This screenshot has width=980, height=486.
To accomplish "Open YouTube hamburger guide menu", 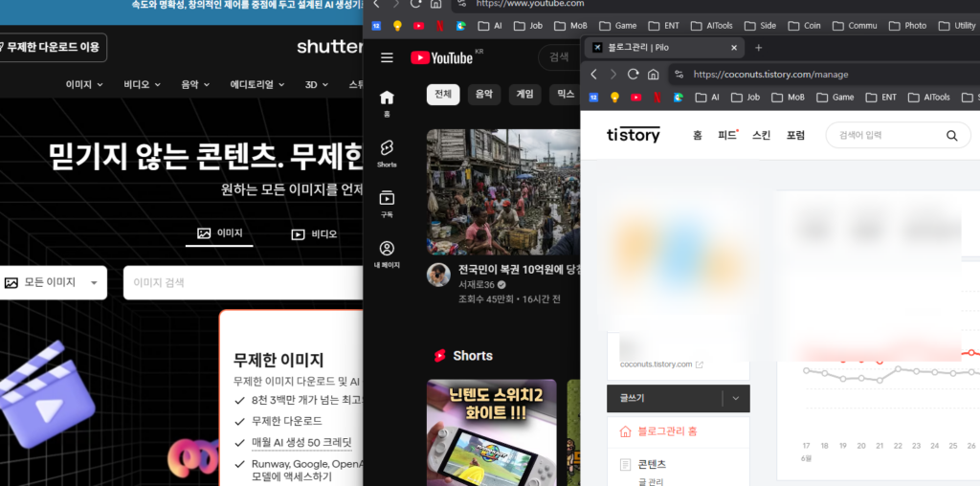I will point(387,57).
